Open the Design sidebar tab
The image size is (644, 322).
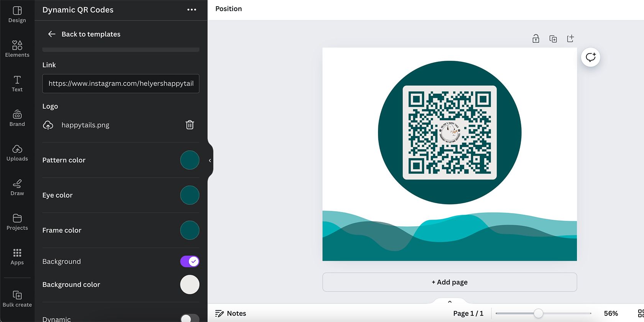pos(17,15)
